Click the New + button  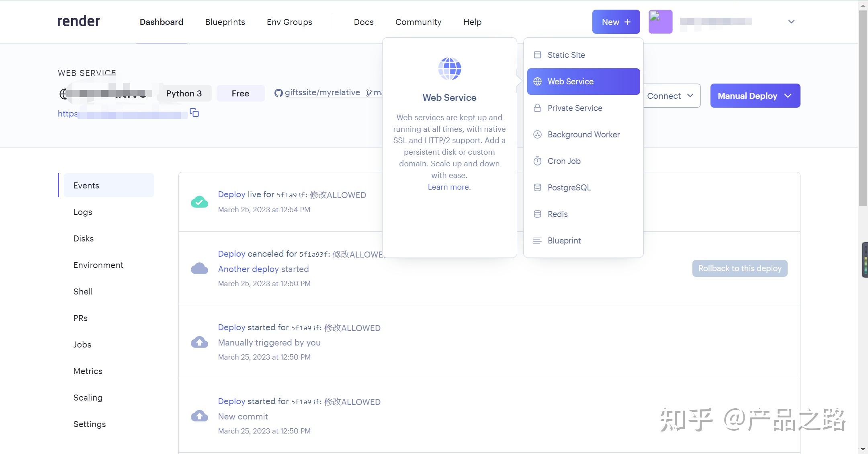616,22
